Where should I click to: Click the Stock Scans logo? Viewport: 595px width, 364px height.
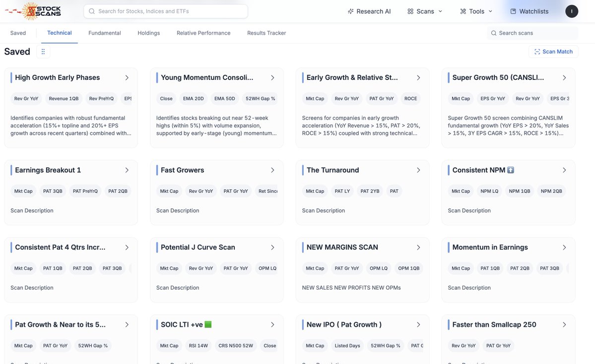33,11
